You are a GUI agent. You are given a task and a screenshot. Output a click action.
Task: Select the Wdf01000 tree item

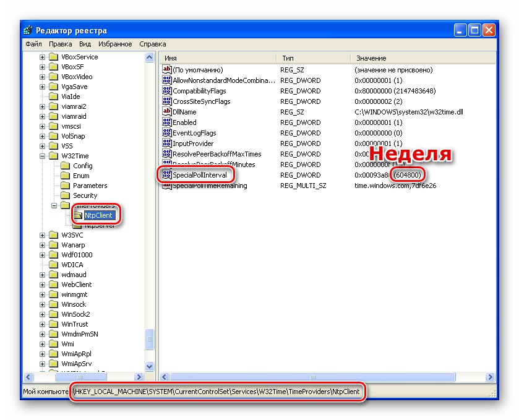77,255
